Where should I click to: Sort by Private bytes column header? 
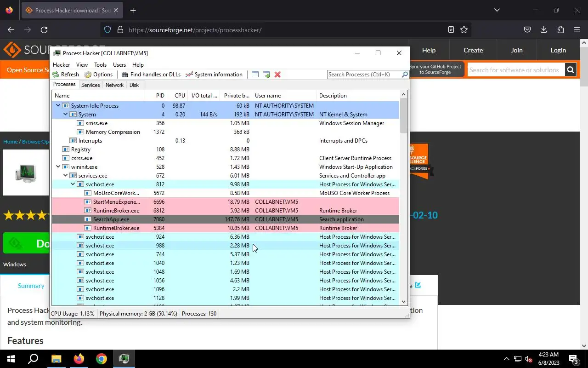[237, 96]
